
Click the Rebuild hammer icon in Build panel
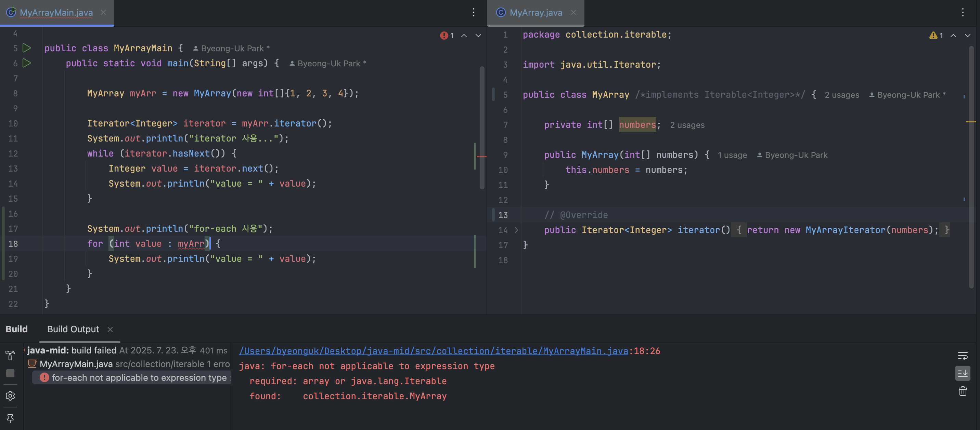(x=10, y=355)
